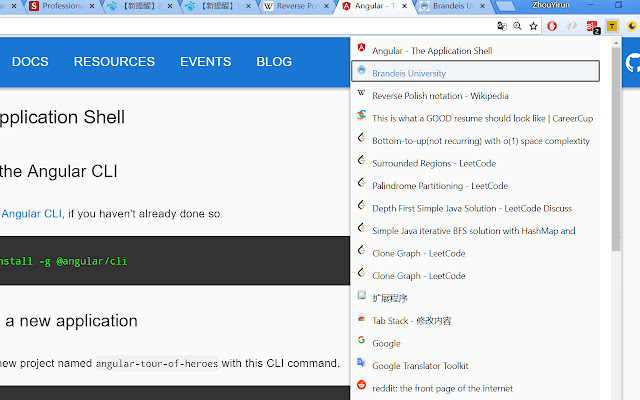Select 'Palindrome Partitioning - LeetCode' list entry
Screen dimensions: 640x400
tap(476, 185)
